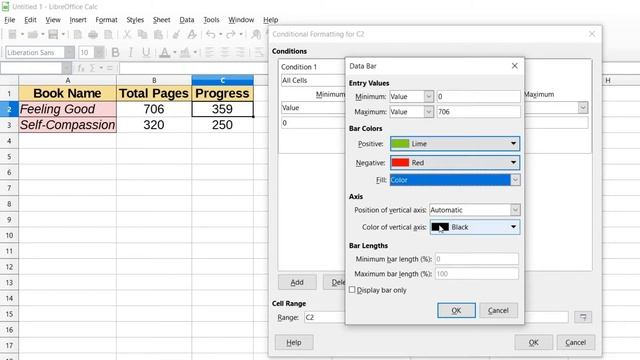Click OK in the Data Bar dialog
The width and height of the screenshot is (640, 360).
coord(456,311)
